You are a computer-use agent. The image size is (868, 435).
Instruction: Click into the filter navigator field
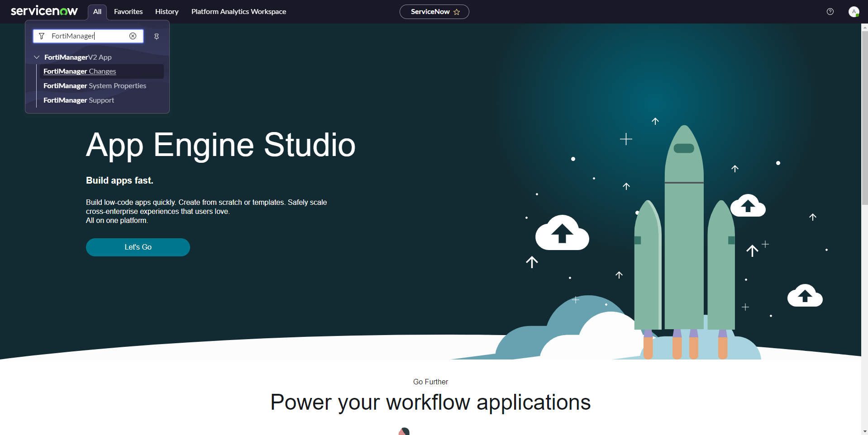[88, 36]
